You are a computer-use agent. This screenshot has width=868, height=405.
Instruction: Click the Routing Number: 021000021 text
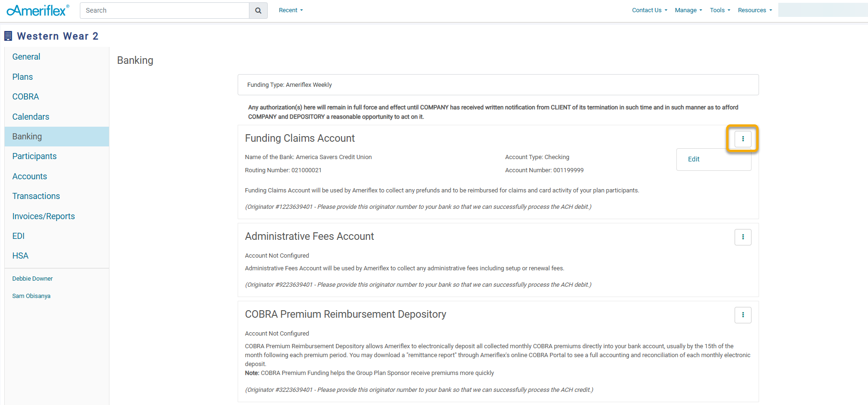(283, 170)
